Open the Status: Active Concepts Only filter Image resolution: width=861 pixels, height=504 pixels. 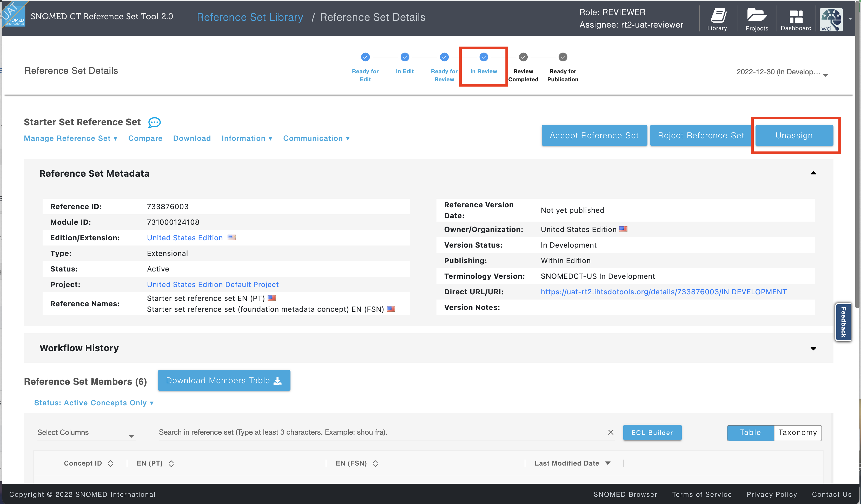[x=94, y=403]
